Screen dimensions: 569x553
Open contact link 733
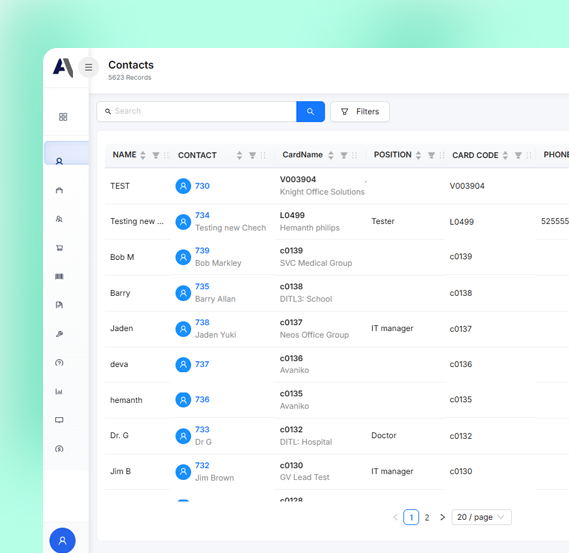click(202, 429)
